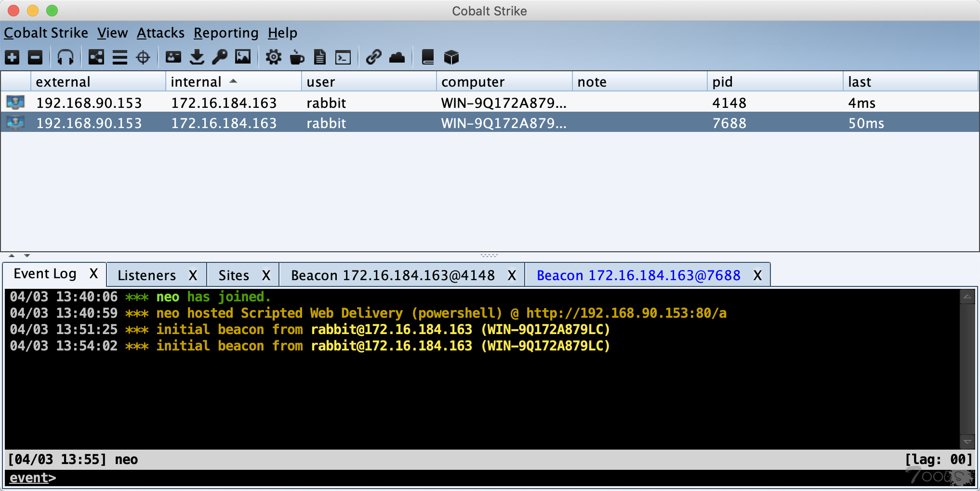The width and height of the screenshot is (980, 491).
Task: Click the terminal Scripted Web Delivery icon
Action: pos(343,57)
